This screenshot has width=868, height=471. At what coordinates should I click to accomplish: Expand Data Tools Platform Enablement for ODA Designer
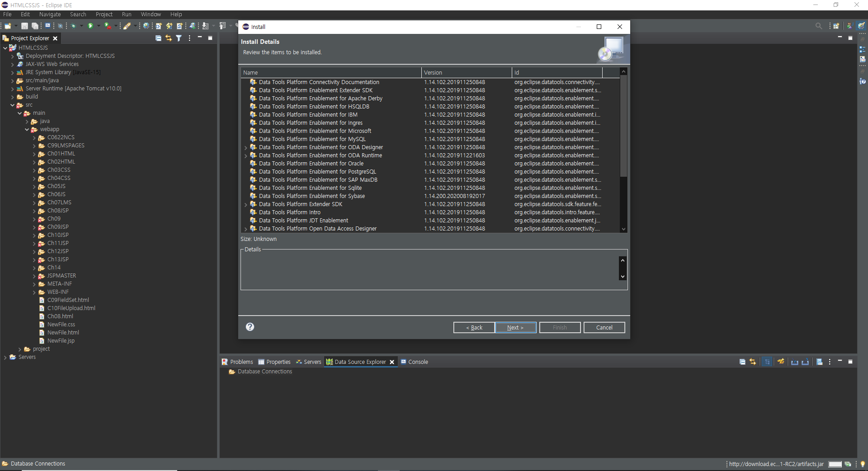point(245,147)
